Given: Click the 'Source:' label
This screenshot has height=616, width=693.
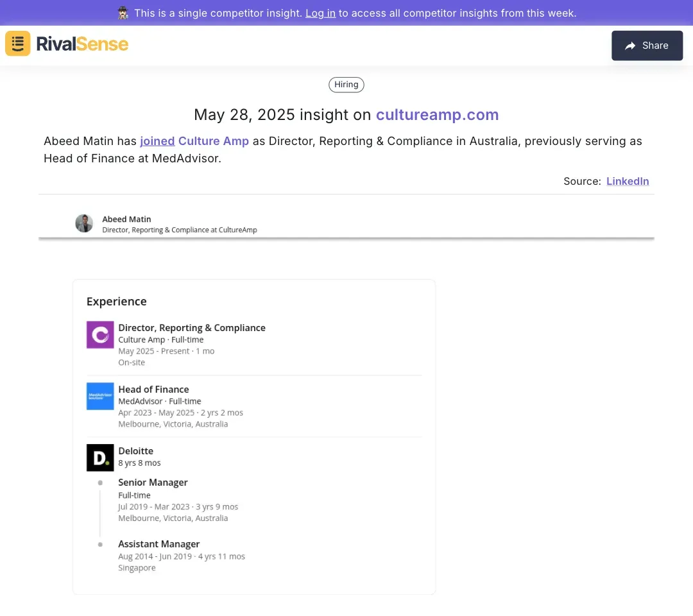Looking at the screenshot, I should coord(582,181).
